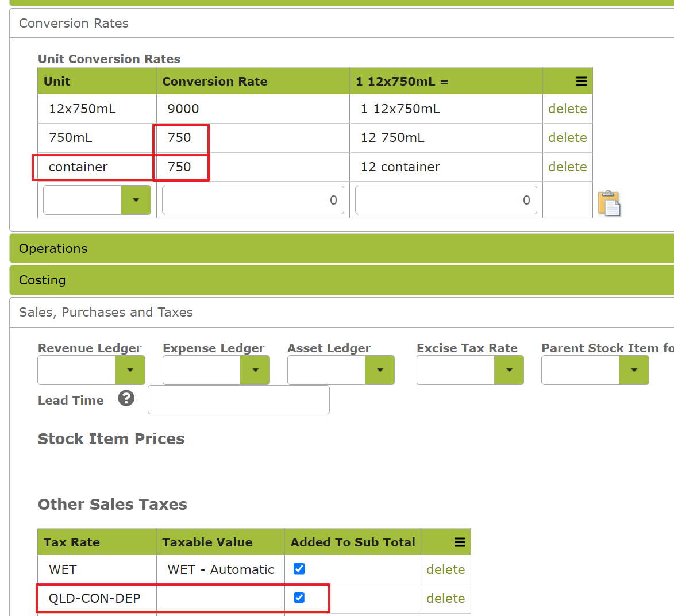Collapse the Sales, Purchases and Taxes section

342,312
